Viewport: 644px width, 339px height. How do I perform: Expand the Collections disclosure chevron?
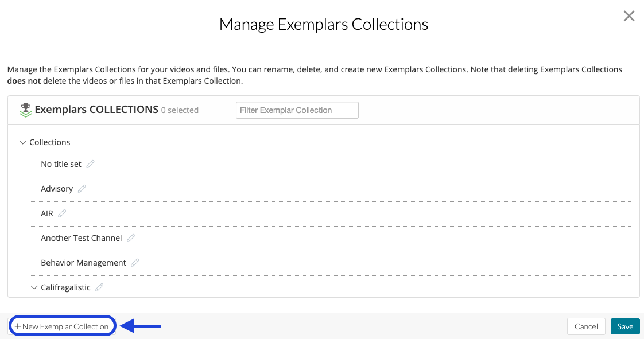point(22,142)
